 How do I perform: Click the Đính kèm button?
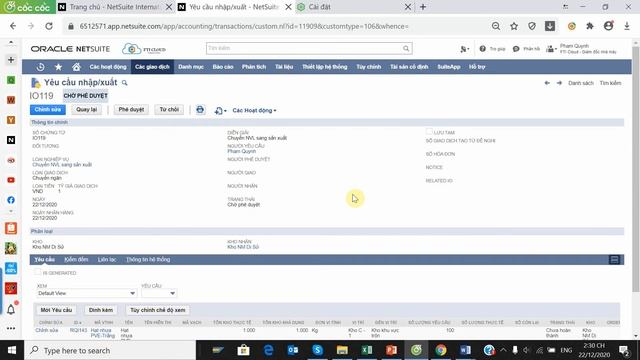(x=101, y=310)
